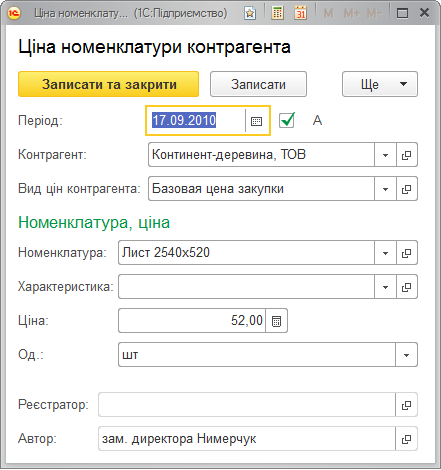The height and width of the screenshot is (470, 441).
Task: Click the M+ memory add button
Action: click(352, 13)
